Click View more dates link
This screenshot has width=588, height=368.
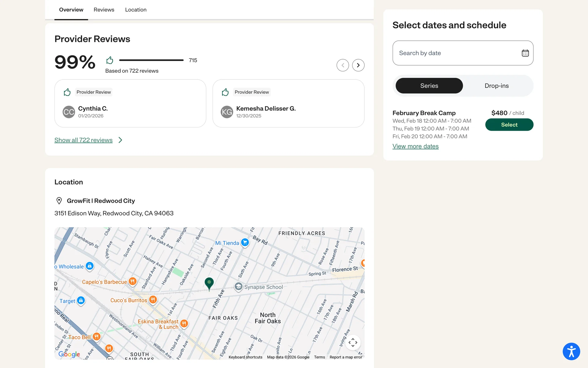(415, 147)
